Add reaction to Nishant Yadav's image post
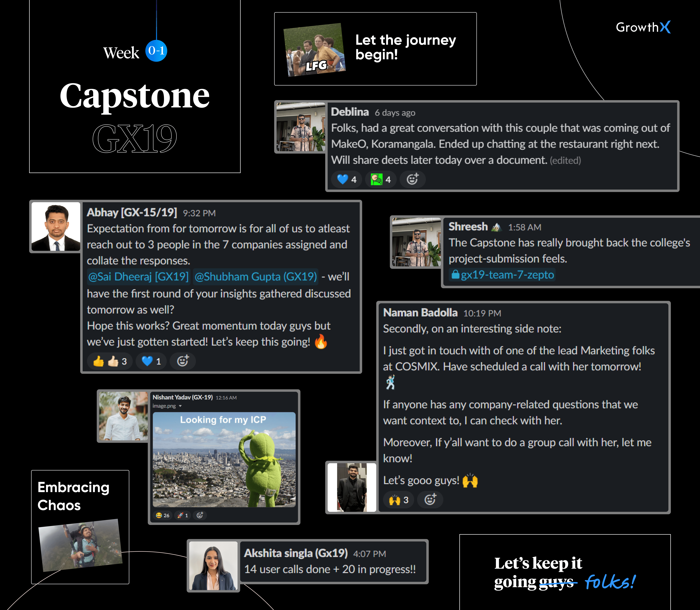Viewport: 700px width, 610px height. (x=200, y=515)
